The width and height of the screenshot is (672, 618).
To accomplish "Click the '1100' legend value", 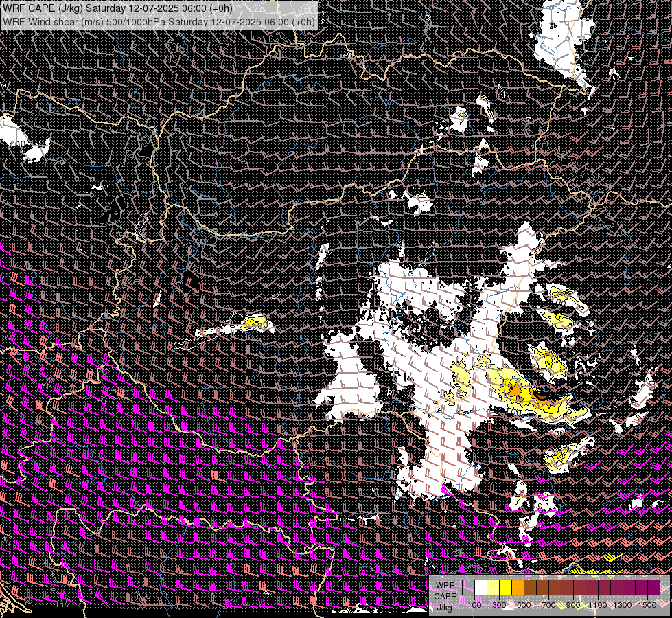I will click(597, 605).
